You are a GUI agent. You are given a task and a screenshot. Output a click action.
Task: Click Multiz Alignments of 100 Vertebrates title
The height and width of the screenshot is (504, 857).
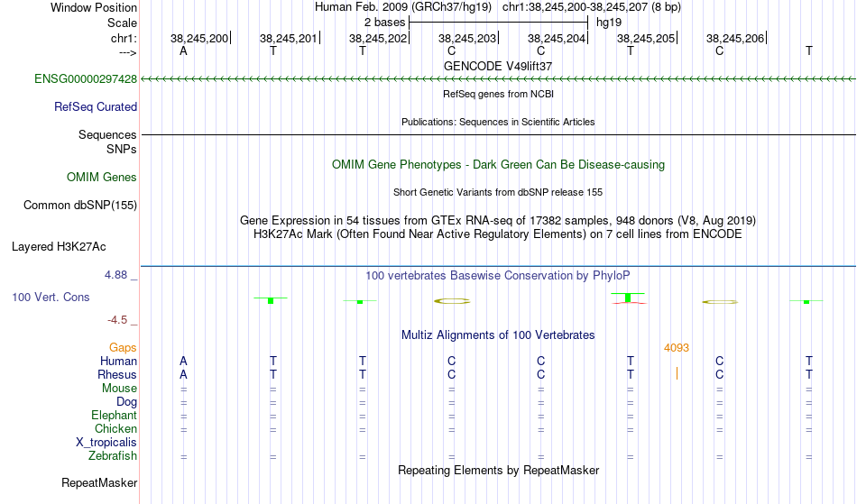click(498, 335)
